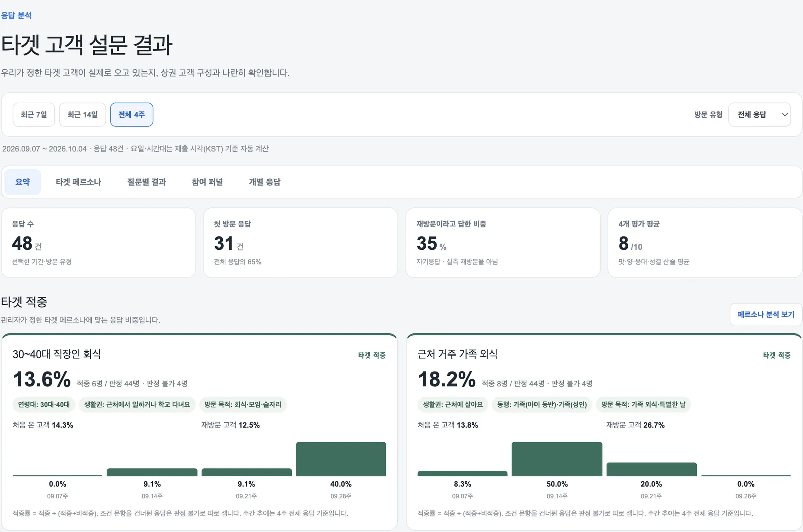
Task: View the 참여 퍼널 tab
Action: pyautogui.click(x=207, y=182)
